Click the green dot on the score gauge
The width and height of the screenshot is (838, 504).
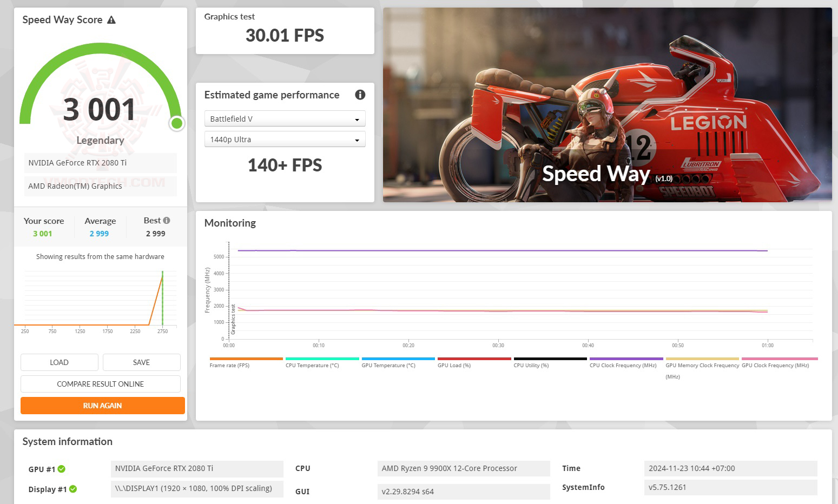176,123
